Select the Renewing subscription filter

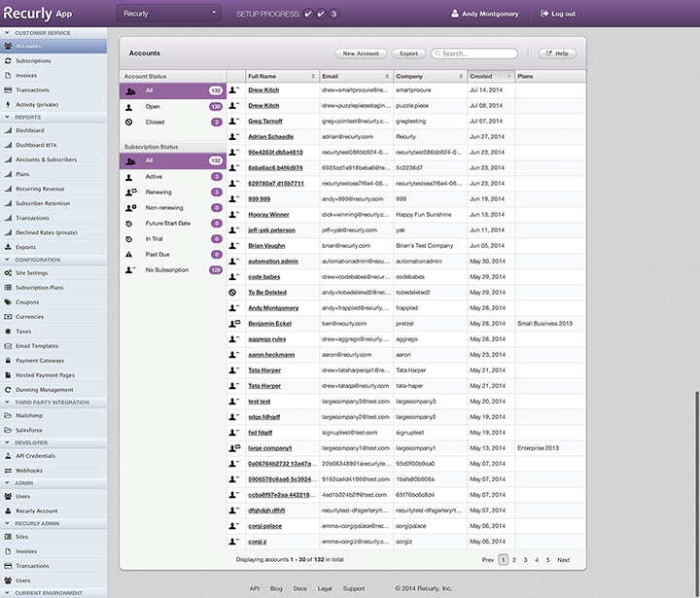coord(158,193)
